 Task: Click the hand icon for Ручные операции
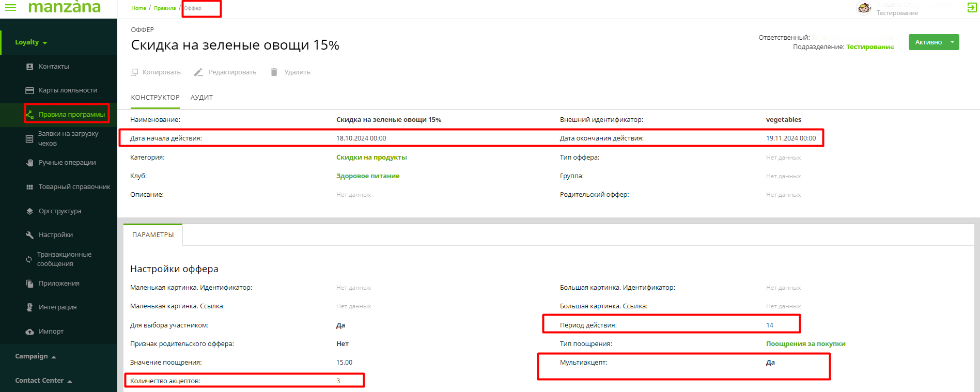tap(29, 163)
